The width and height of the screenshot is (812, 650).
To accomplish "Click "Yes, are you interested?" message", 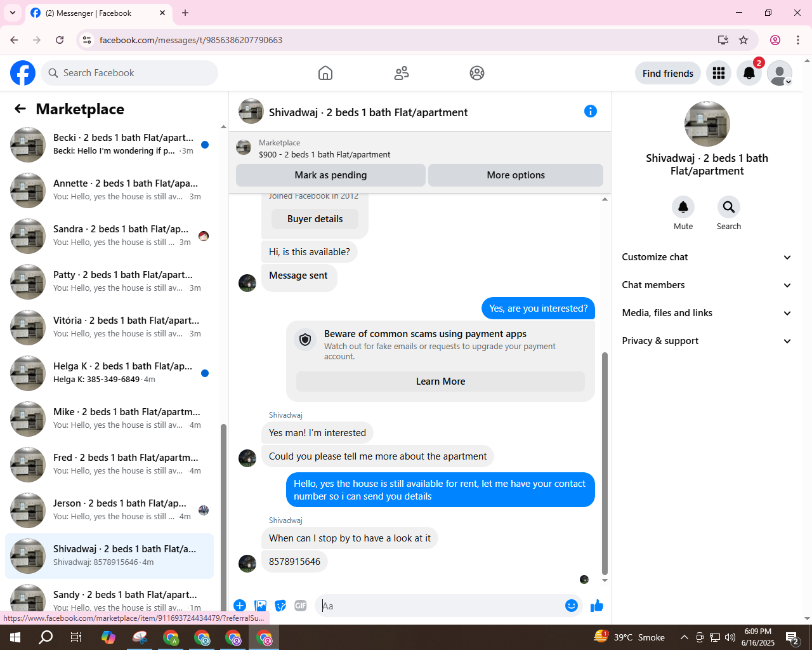I will point(539,308).
